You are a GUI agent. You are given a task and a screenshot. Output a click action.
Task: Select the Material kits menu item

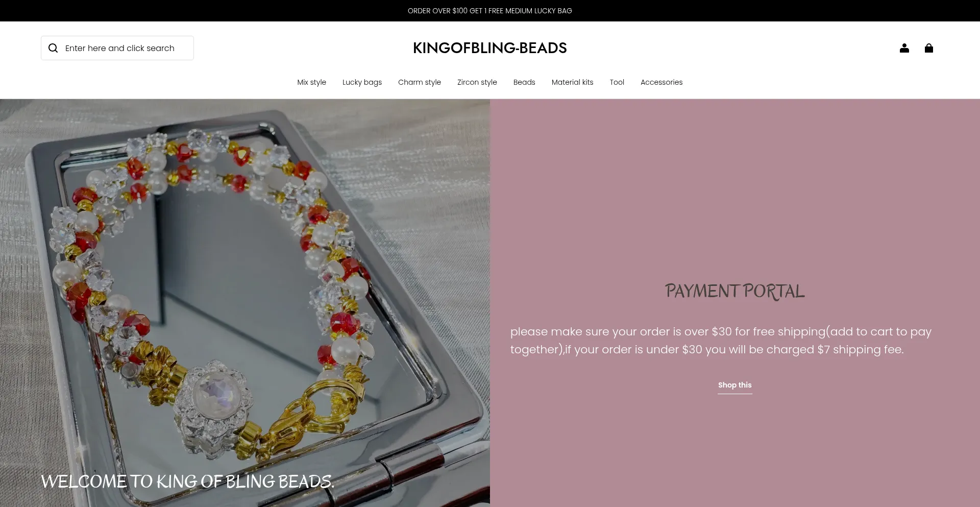click(572, 82)
